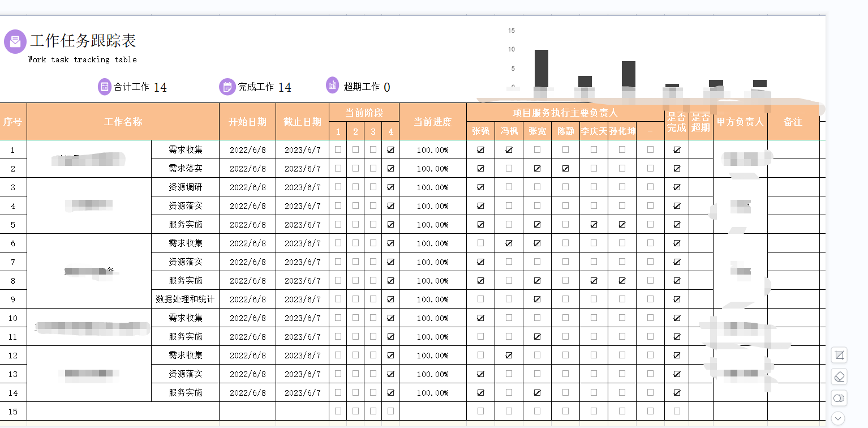The width and height of the screenshot is (868, 428).
Task: Click the purple envelope icon beside the title
Action: (x=15, y=41)
